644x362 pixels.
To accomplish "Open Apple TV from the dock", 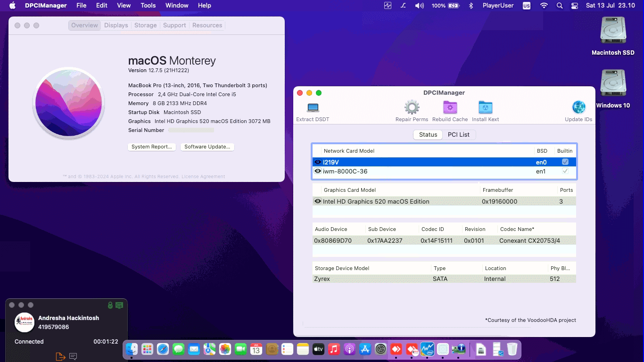I will click(318, 349).
